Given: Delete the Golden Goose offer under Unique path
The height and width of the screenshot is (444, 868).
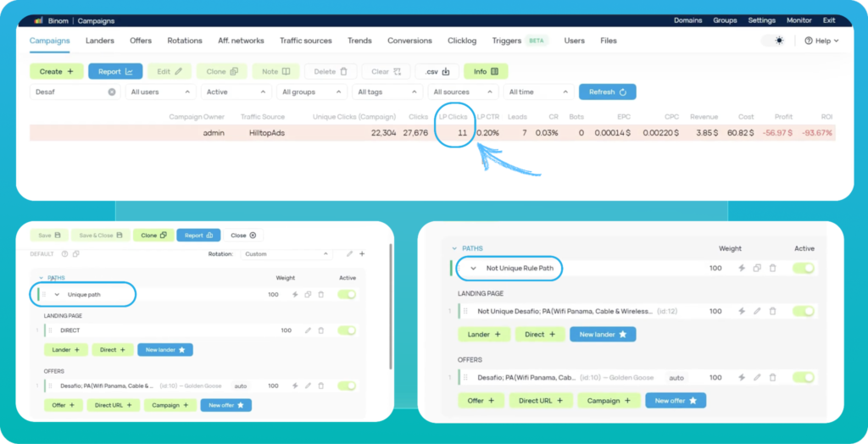Looking at the screenshot, I should (320, 386).
